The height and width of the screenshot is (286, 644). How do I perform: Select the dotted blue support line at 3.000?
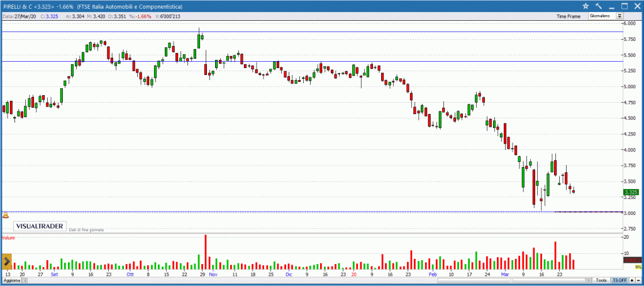click(312, 212)
